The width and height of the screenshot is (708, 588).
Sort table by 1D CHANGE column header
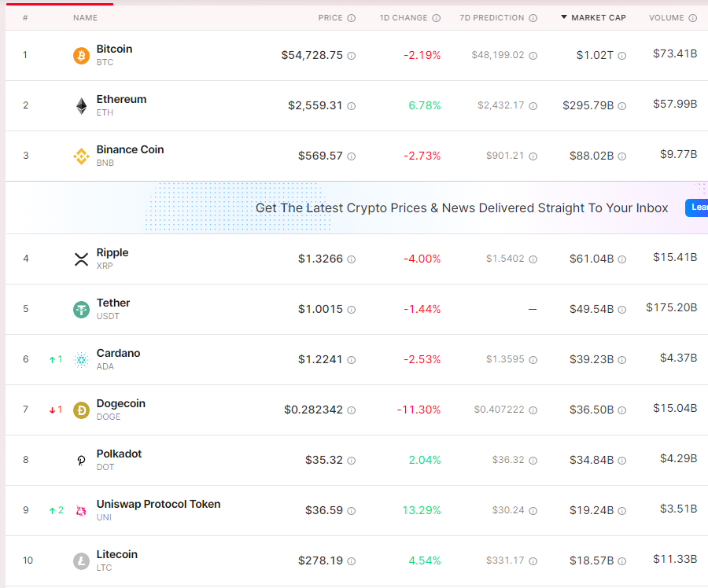click(404, 17)
